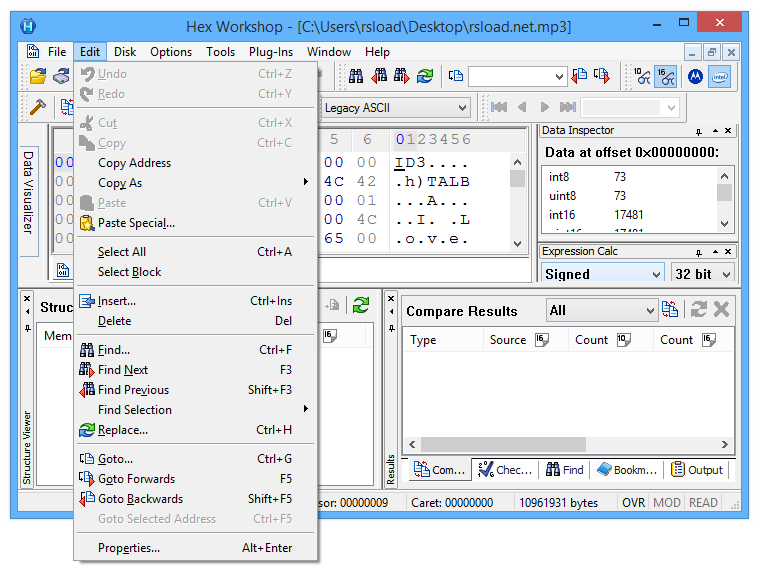Viewport: 761px width, 583px height.
Task: Click the grey refresh icon in Compare Results
Action: point(698,309)
